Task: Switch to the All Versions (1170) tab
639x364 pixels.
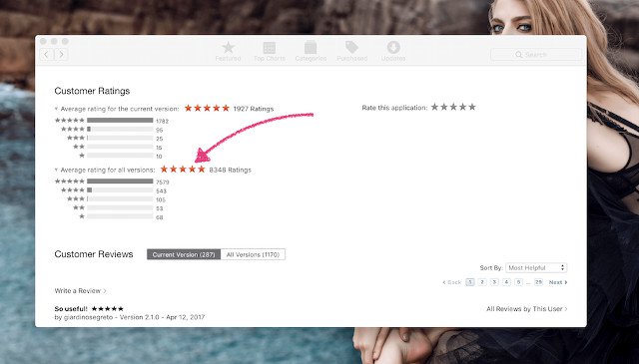Action: [253, 254]
